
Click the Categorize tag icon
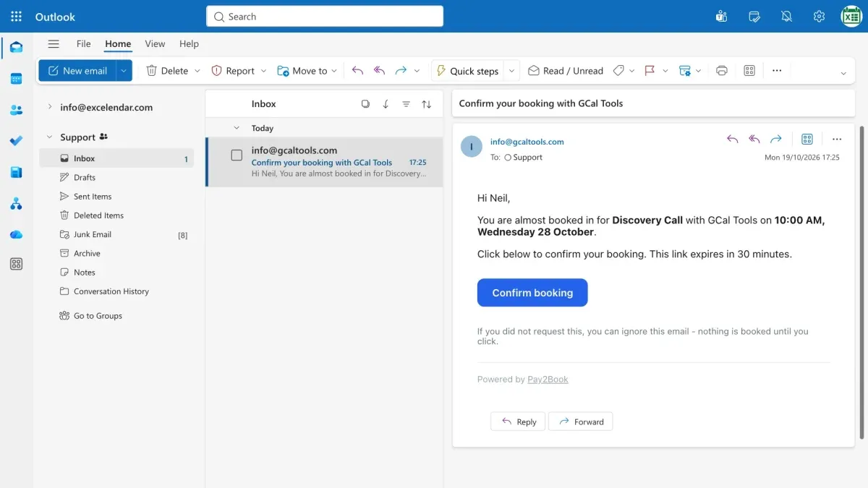pos(618,71)
